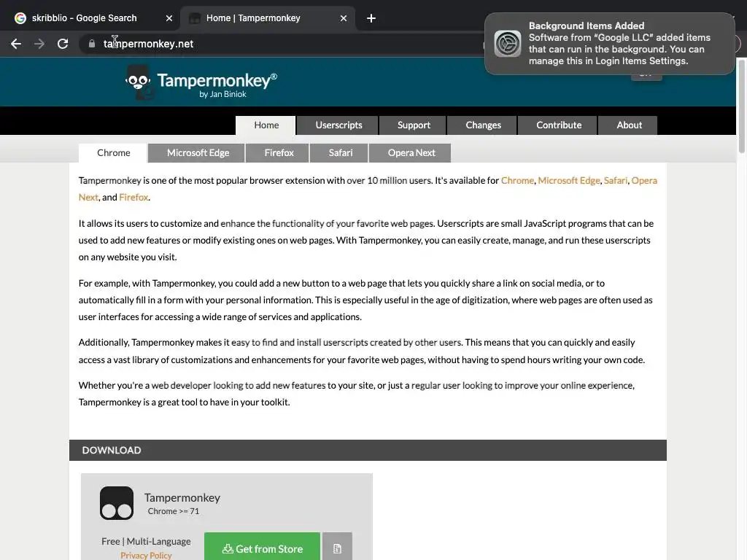Open the Home navigation tab

click(266, 125)
